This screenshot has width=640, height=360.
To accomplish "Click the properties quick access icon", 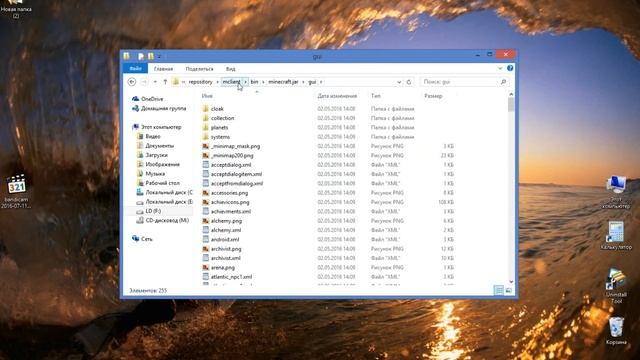I will tap(141, 56).
